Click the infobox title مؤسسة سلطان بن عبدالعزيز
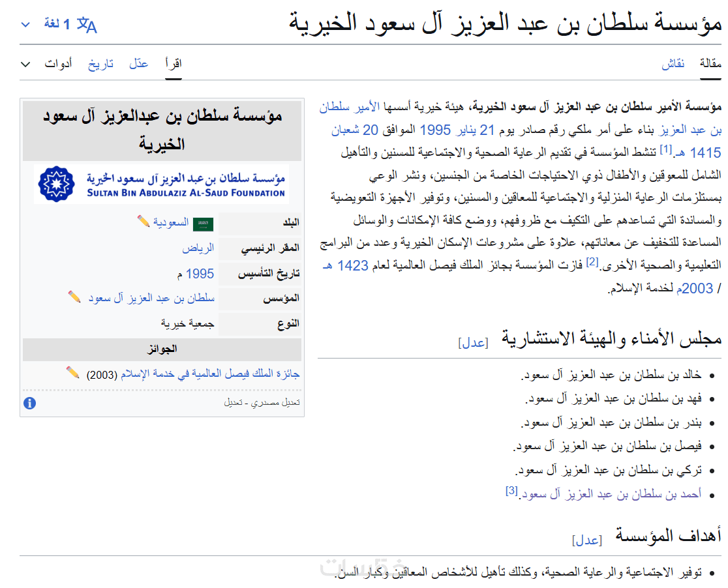Image resolution: width=728 pixels, height=588 pixels. click(x=162, y=130)
